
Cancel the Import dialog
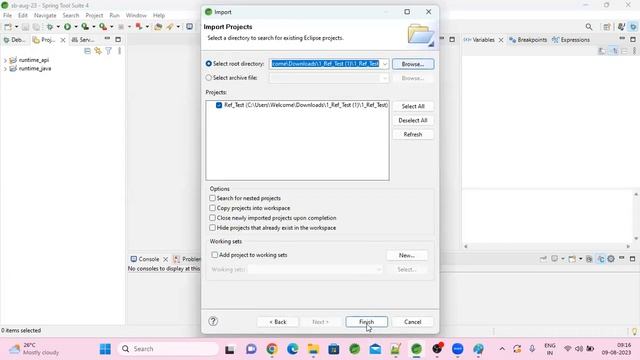pos(413,322)
